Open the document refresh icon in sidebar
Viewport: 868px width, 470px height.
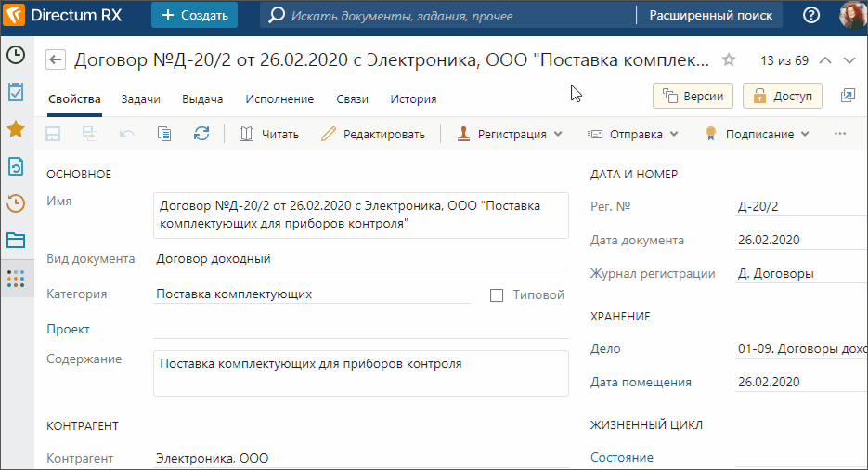(x=16, y=166)
